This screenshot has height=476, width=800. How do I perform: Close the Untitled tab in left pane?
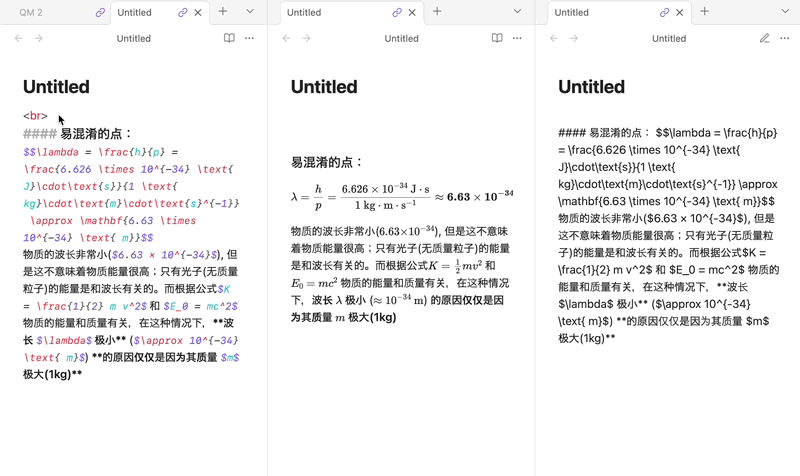pos(198,13)
